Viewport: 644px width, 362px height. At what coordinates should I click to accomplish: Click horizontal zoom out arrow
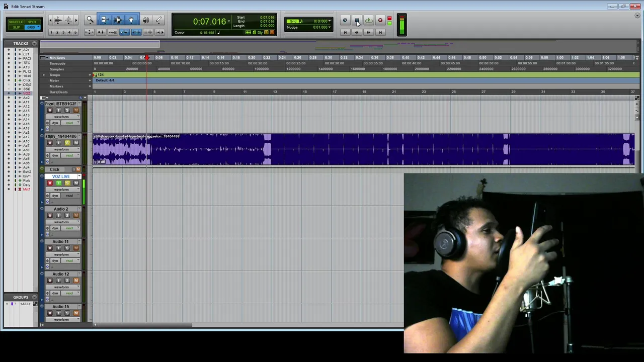click(50, 20)
